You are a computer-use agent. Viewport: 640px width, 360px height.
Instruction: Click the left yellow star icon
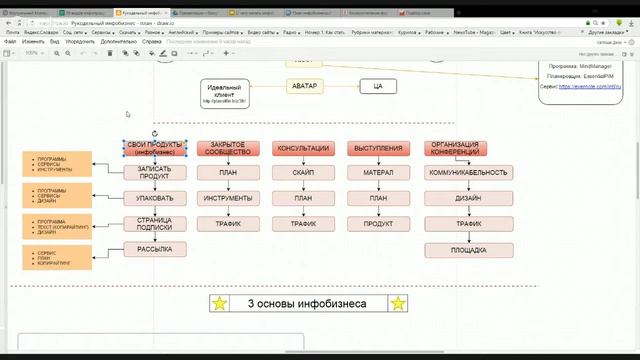click(x=220, y=303)
